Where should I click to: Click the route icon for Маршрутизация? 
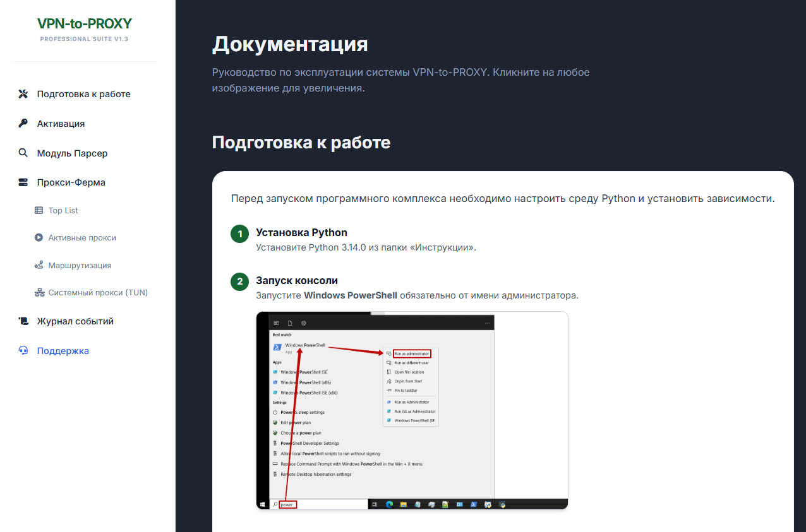[x=39, y=266]
